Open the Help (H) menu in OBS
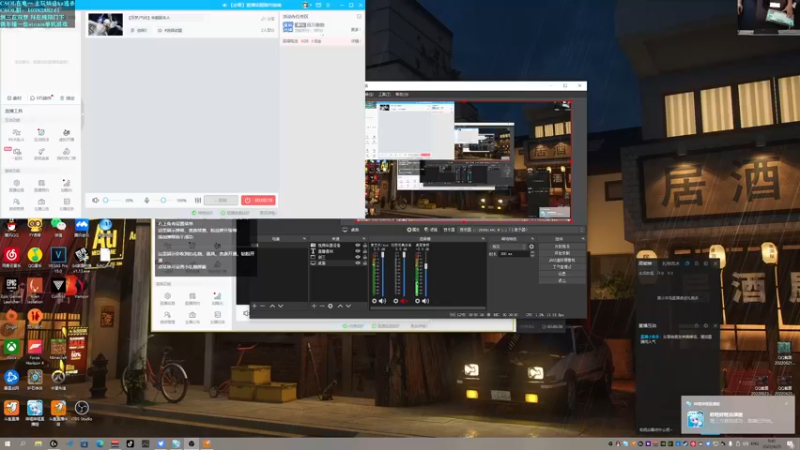This screenshot has height=450, width=800. click(402, 94)
